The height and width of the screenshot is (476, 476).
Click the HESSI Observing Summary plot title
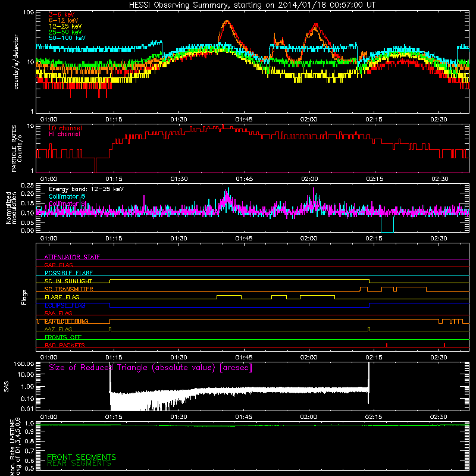pyautogui.click(x=252, y=5)
